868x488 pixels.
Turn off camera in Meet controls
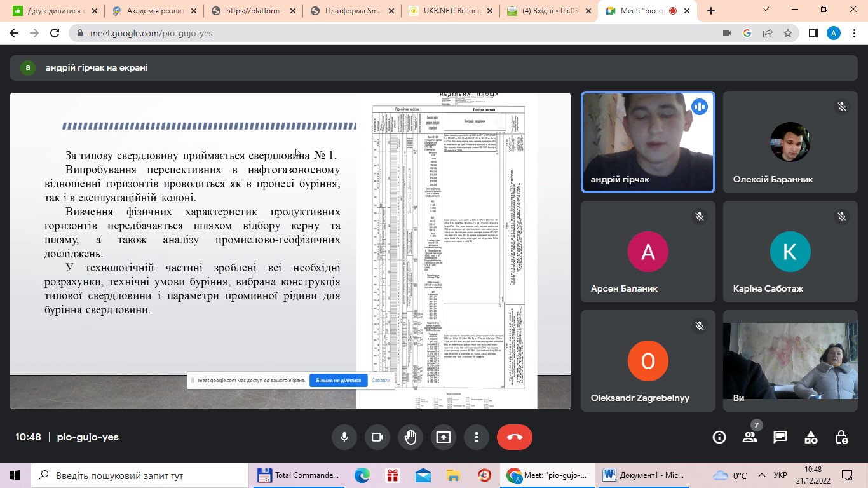coord(377,437)
